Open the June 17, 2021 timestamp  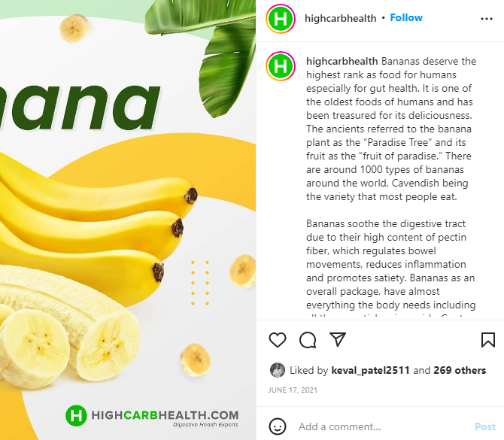[x=293, y=390]
